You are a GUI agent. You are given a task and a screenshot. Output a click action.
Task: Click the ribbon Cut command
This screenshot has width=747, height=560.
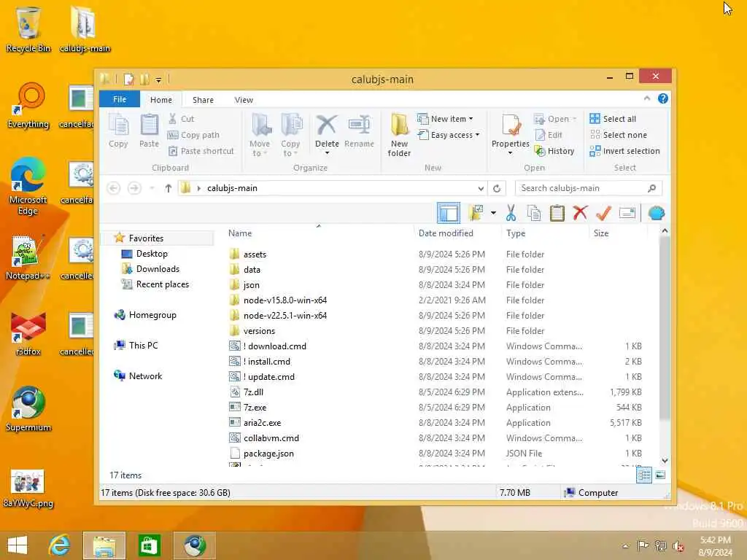point(181,119)
